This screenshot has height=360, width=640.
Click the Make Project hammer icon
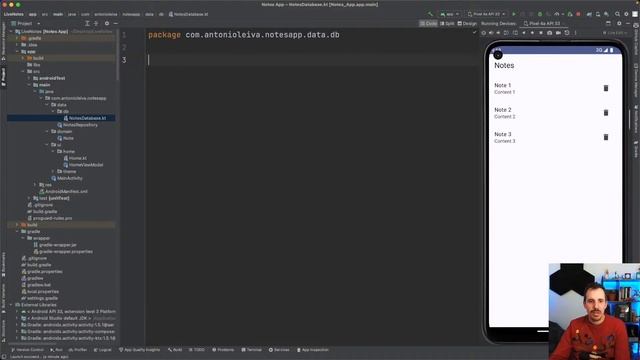(430, 14)
